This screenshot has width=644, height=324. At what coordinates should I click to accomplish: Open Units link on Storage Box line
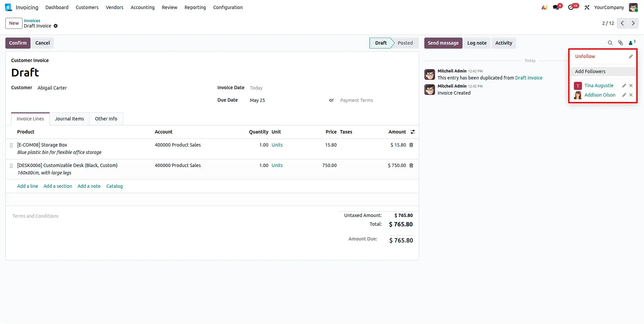point(277,145)
